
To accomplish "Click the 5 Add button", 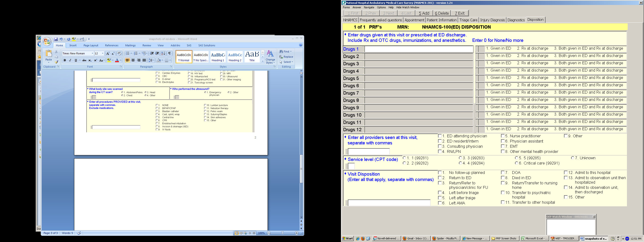I will pos(424,13).
